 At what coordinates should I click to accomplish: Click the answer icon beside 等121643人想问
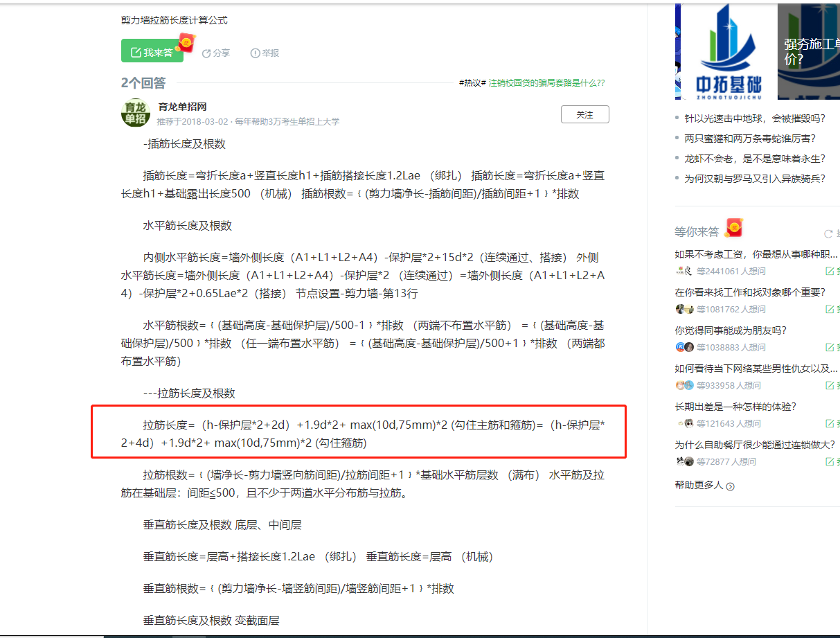tap(830, 424)
